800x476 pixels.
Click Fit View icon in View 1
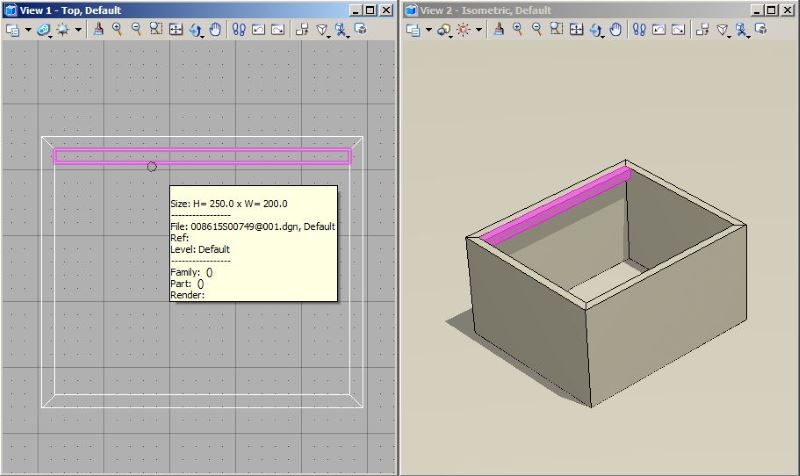click(176, 30)
